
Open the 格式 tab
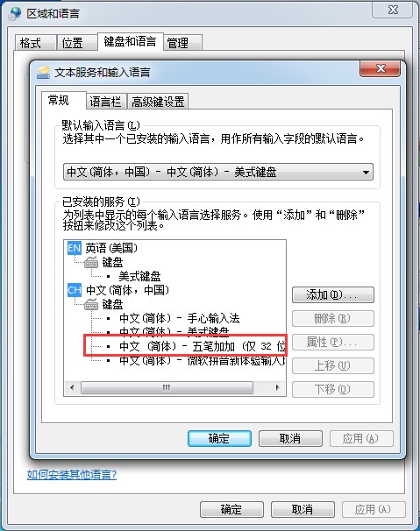pyautogui.click(x=34, y=43)
